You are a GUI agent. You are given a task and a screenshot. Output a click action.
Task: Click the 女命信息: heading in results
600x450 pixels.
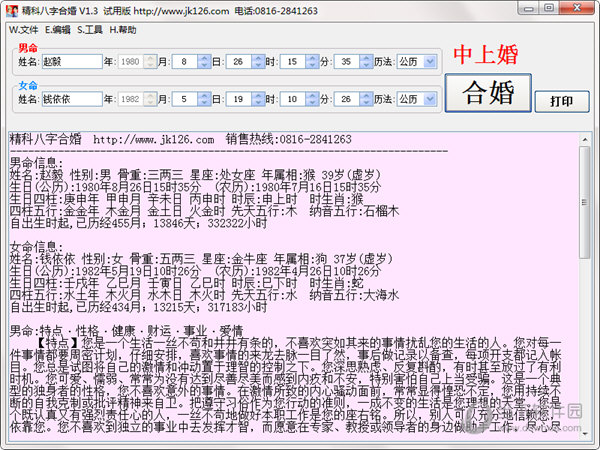(36, 247)
